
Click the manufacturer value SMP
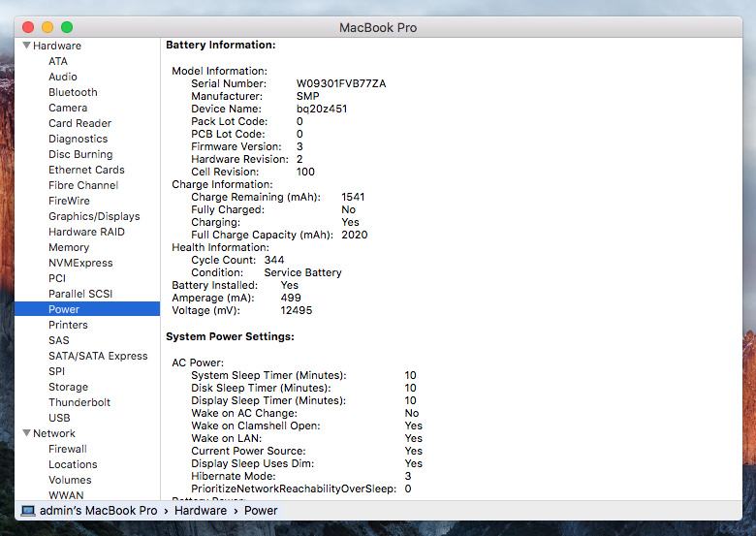click(307, 96)
